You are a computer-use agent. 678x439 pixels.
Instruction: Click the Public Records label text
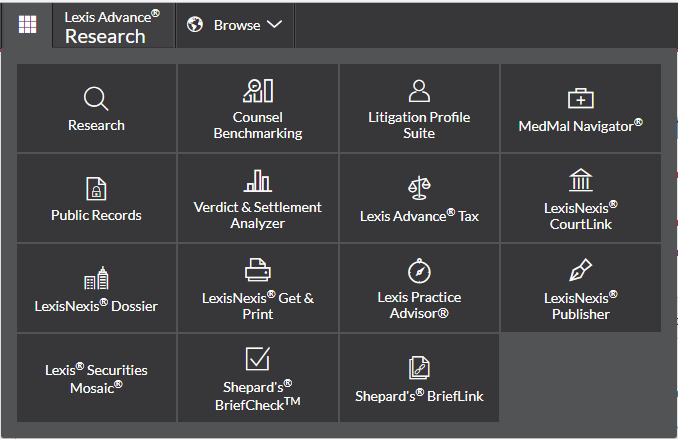tap(96, 215)
